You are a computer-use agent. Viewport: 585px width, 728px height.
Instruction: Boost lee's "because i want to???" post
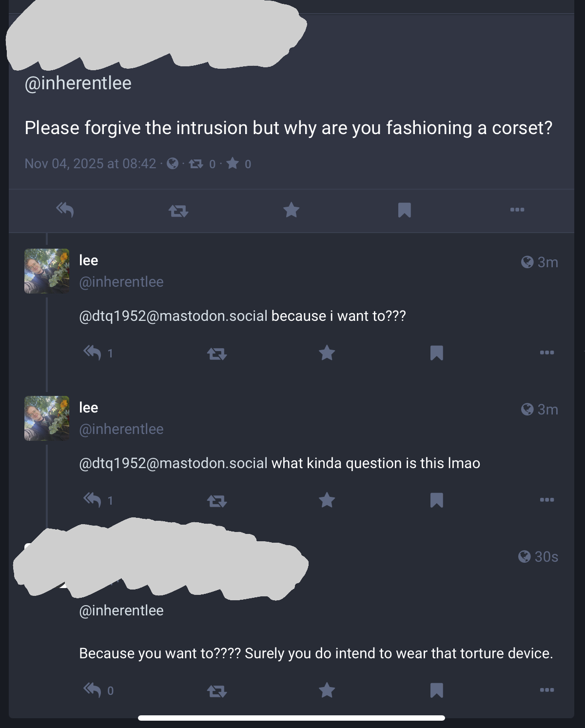(x=216, y=353)
